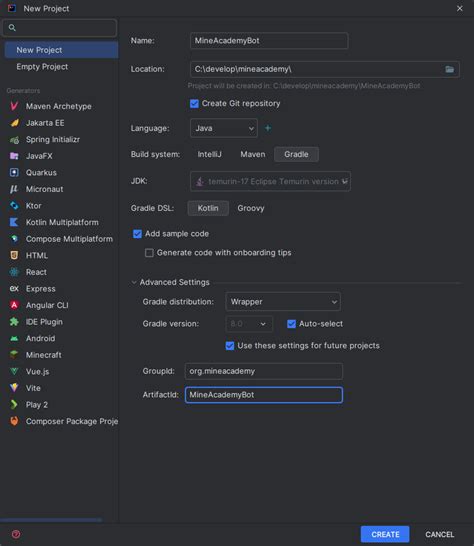Click the Quarkus generator icon
474x546 pixels.
click(x=14, y=172)
